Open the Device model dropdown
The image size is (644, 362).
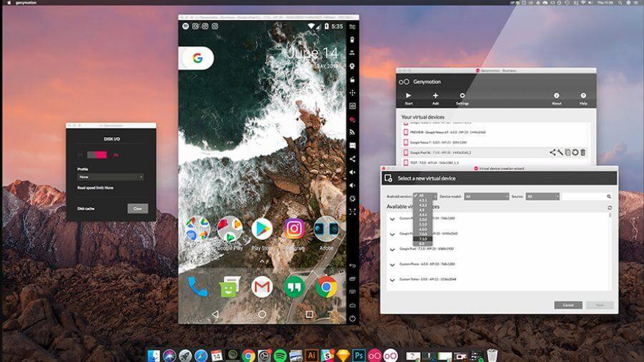click(486, 196)
